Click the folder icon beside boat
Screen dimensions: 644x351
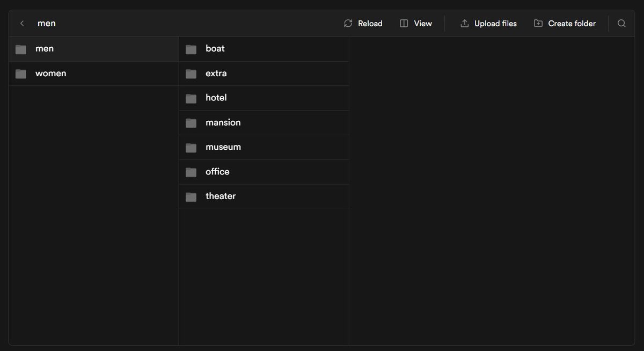point(191,49)
